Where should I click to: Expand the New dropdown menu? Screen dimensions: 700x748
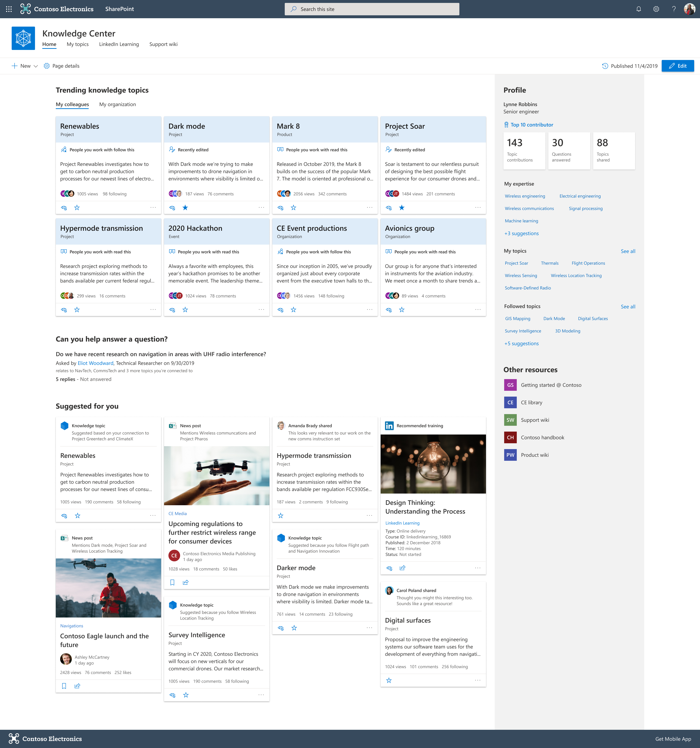tap(25, 66)
